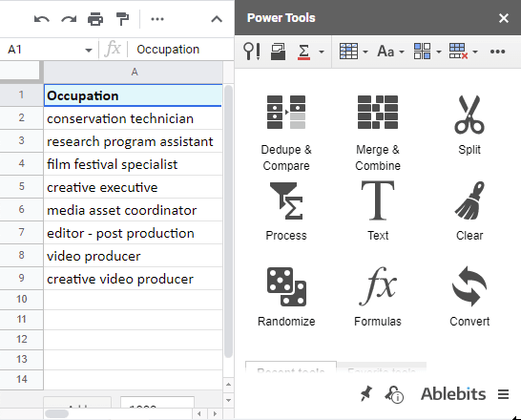
Task: Click the scroll right arrow in sheet
Action: [215, 414]
